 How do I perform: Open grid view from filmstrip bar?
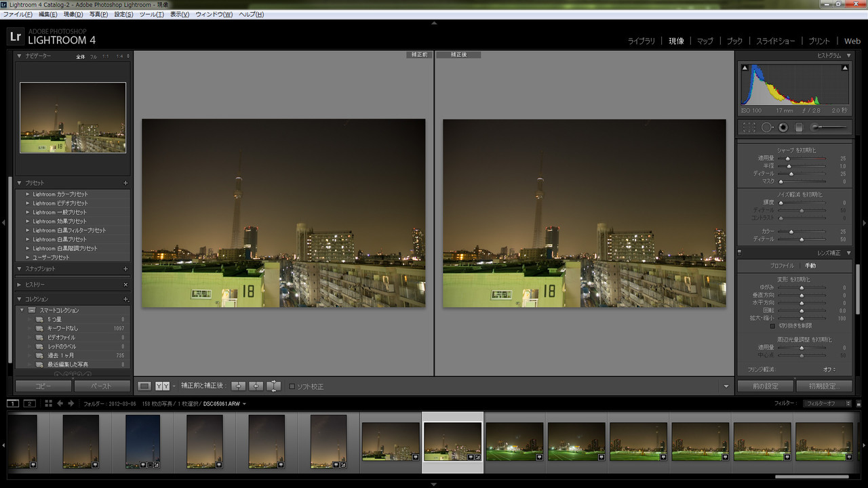(x=48, y=403)
